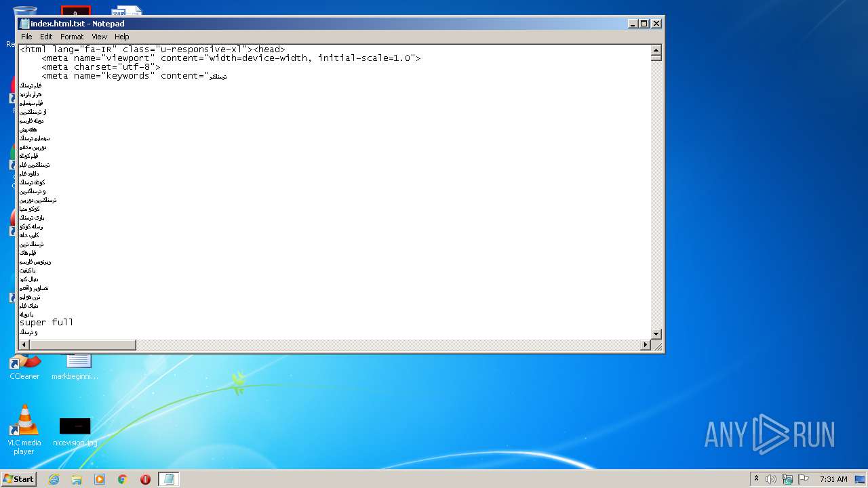
Task: Launch Google Chrome from taskbar
Action: pos(123,479)
